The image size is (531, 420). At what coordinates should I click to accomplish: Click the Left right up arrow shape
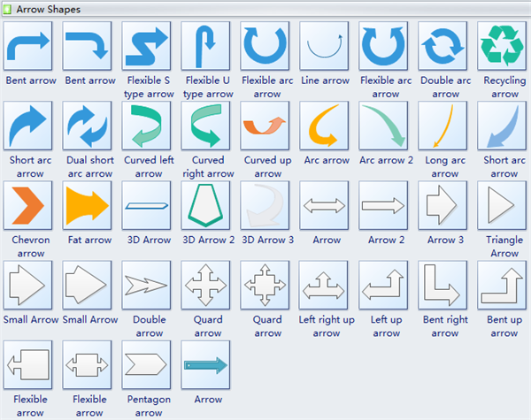(x=324, y=286)
